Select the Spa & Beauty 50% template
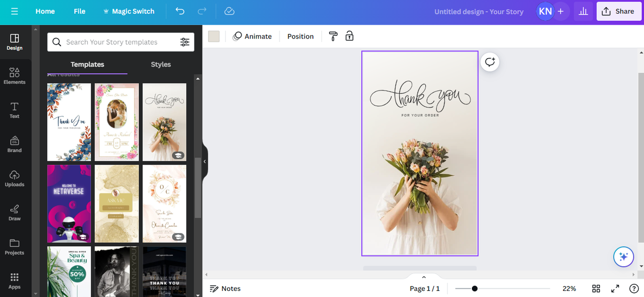The image size is (644, 297). pos(69,271)
